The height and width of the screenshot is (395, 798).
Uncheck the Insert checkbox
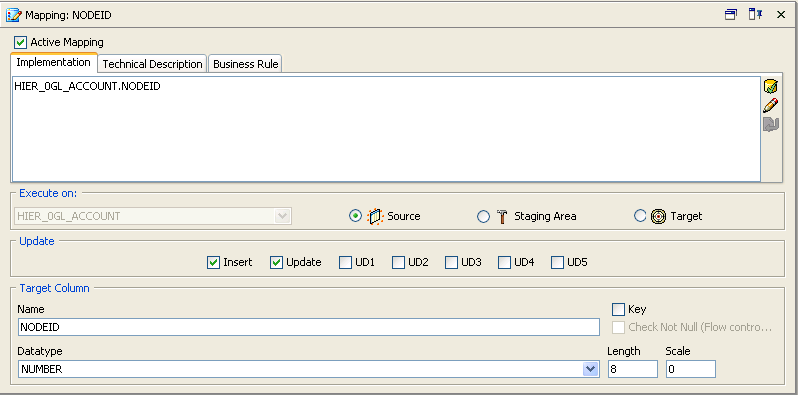(x=213, y=263)
